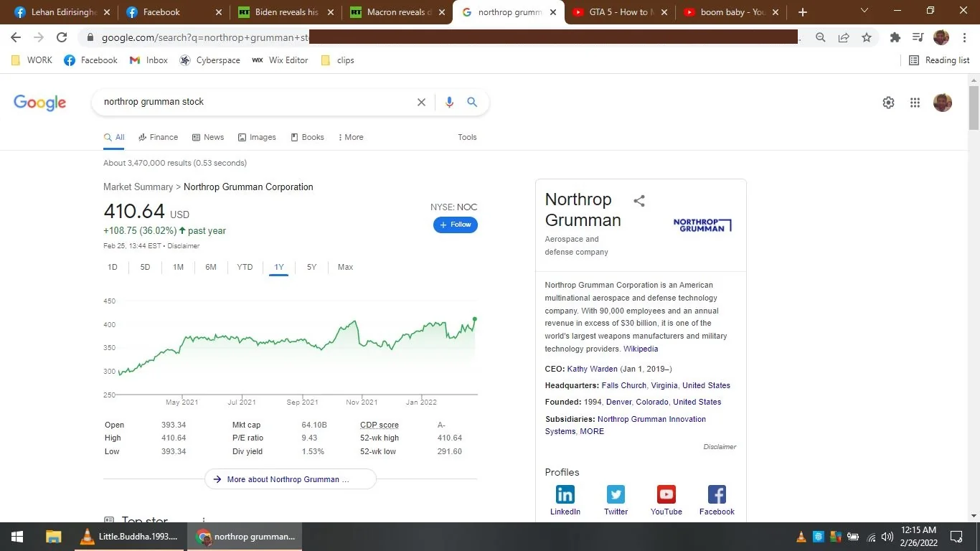Open the Windows notification center

tap(956, 537)
